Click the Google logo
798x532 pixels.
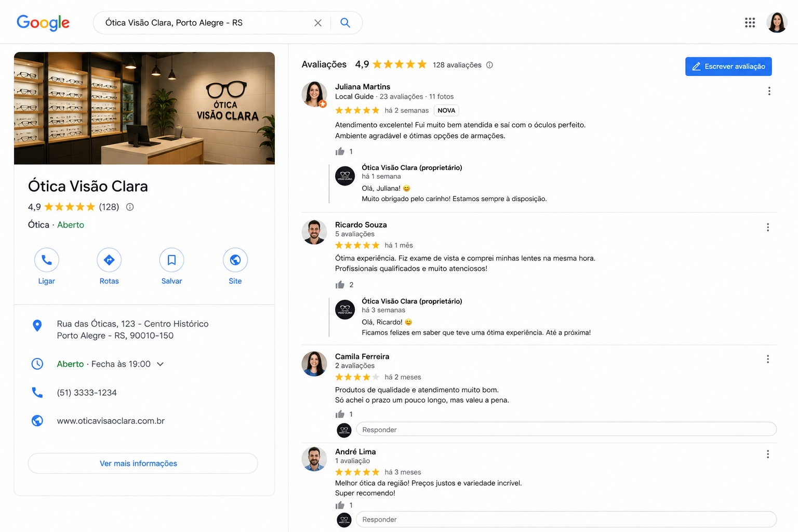point(43,22)
